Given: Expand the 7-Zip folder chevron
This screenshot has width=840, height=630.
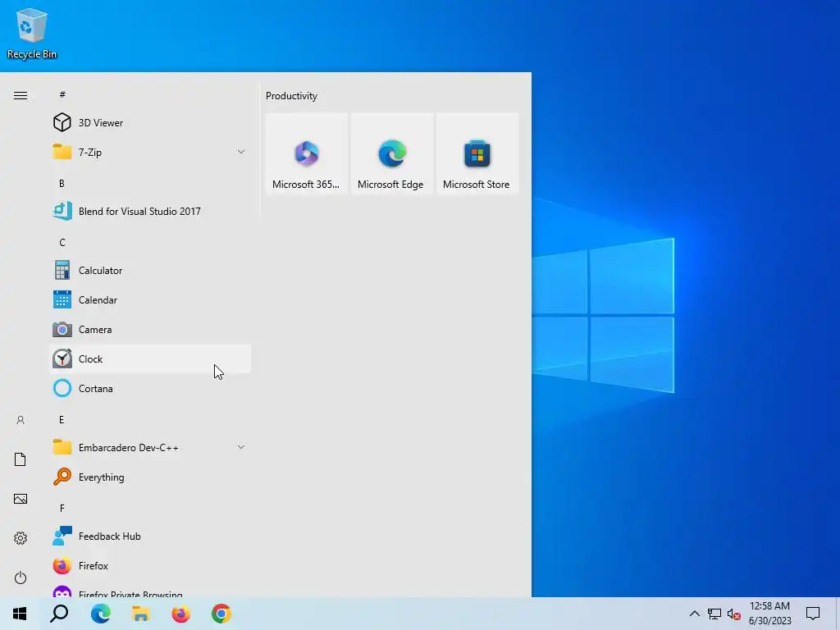Looking at the screenshot, I should coord(241,152).
